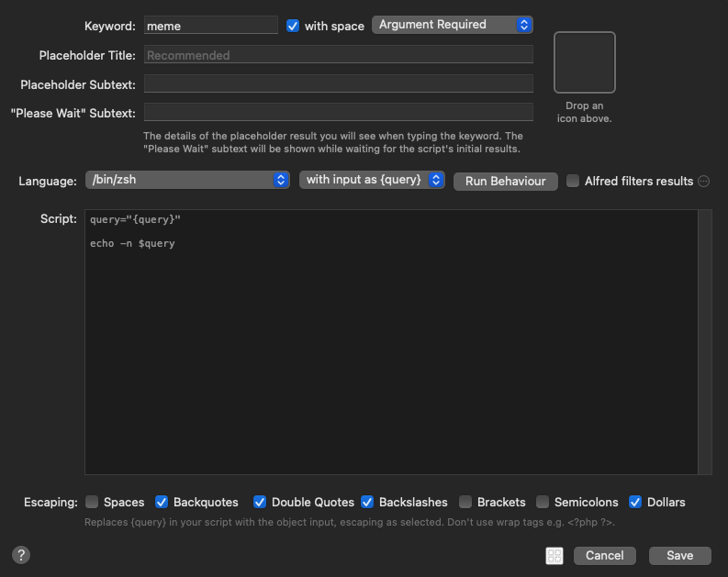Open the /bin/zsh language dropdown

[x=187, y=180]
